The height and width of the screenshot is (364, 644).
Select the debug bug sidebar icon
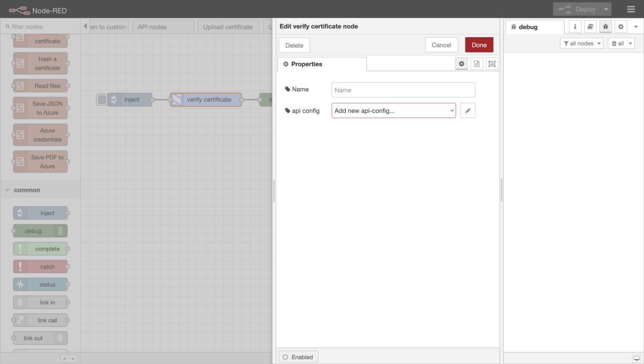point(605,27)
